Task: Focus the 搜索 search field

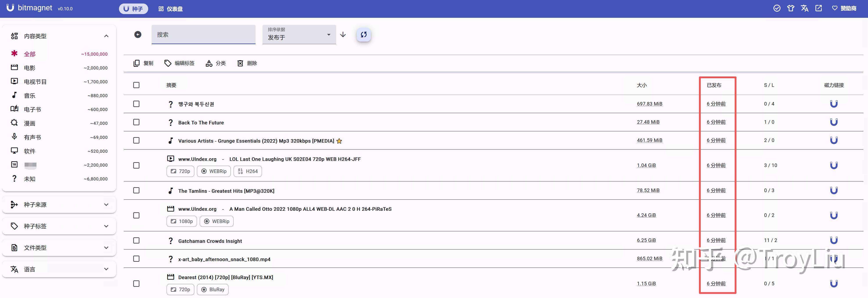Action: pos(203,35)
